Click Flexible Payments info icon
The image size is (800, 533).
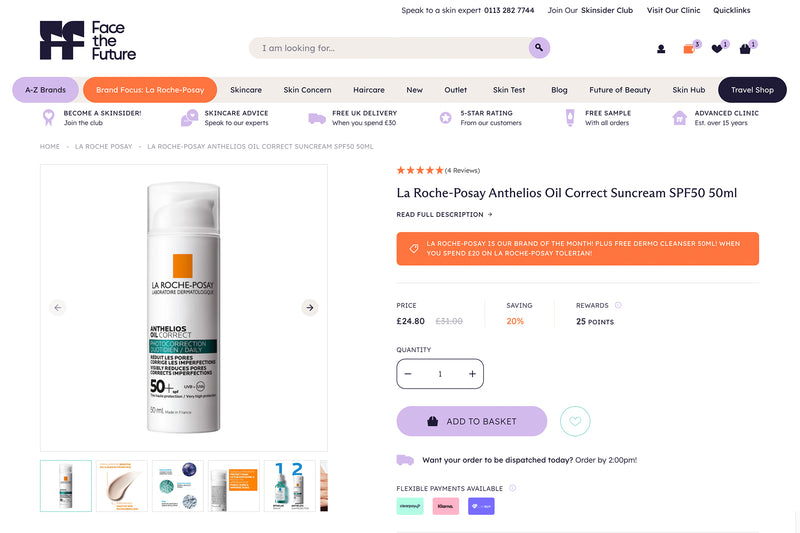click(x=512, y=488)
